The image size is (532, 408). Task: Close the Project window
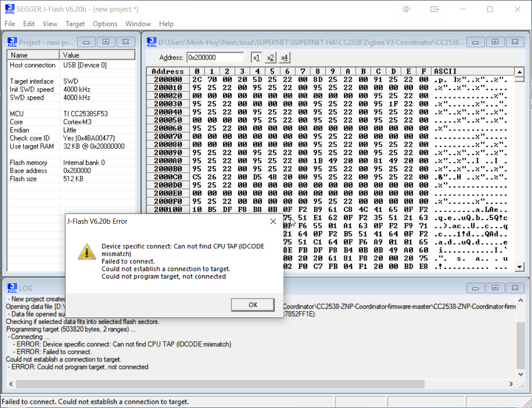point(125,42)
